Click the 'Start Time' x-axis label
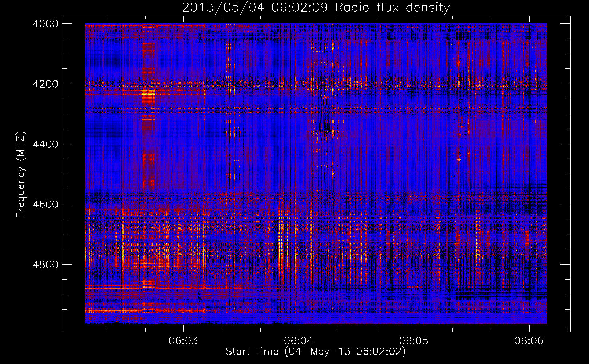The width and height of the screenshot is (589, 364). 315,351
